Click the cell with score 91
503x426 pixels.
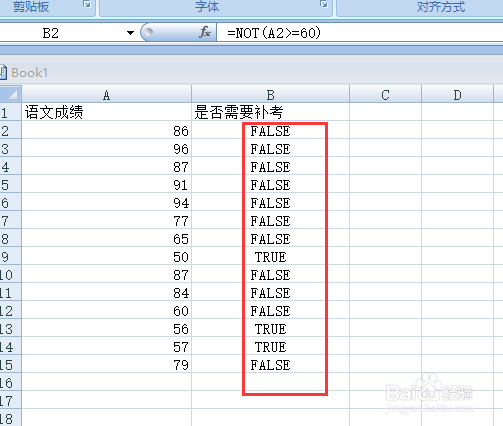(x=107, y=184)
